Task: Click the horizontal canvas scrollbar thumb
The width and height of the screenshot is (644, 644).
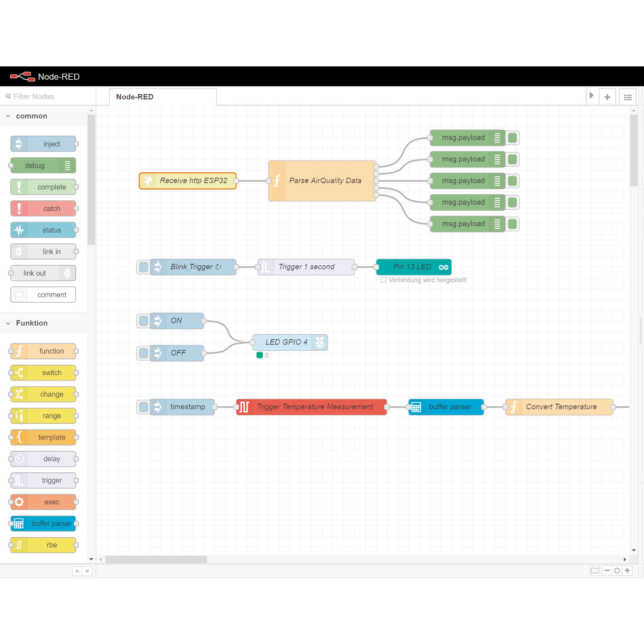Action: click(x=156, y=559)
